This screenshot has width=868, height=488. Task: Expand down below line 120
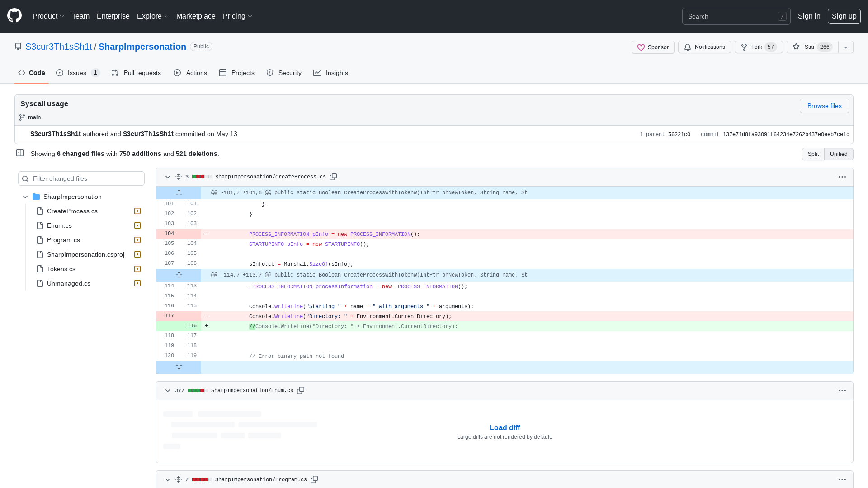click(179, 367)
